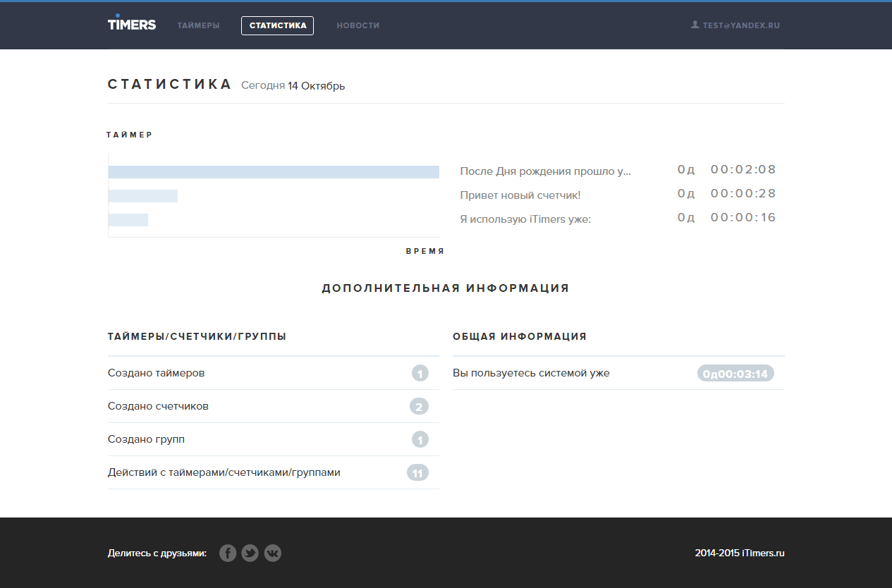Open the Таймеры menu item
Image resolution: width=892 pixels, height=588 pixels.
click(x=198, y=25)
